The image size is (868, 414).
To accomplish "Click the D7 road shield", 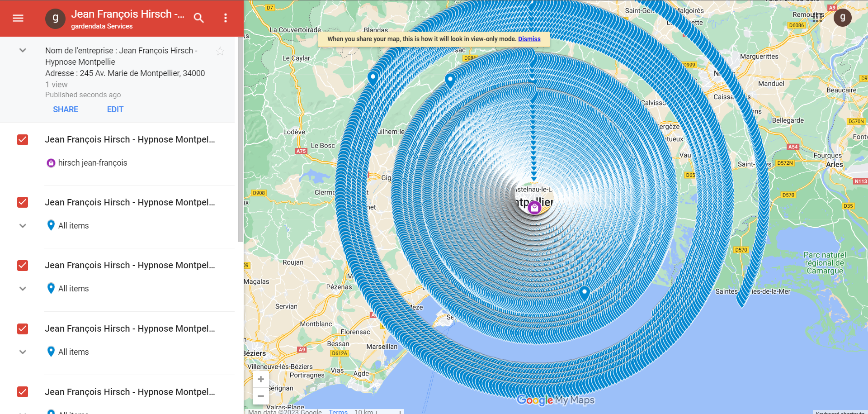I will pos(270,8).
